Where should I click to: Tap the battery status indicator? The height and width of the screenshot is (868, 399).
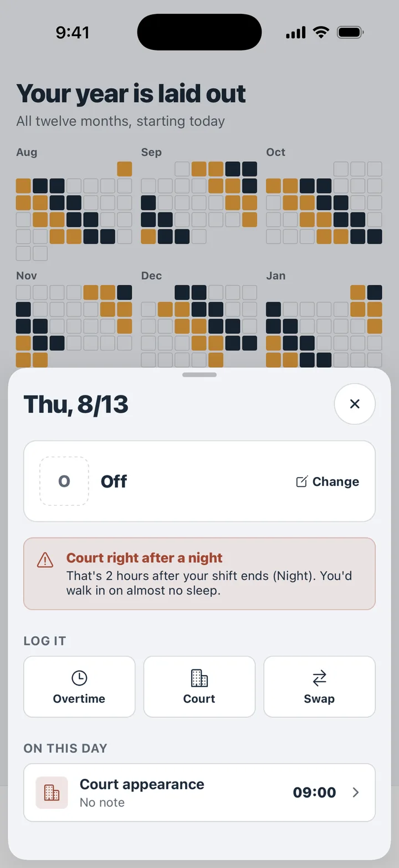click(x=350, y=32)
